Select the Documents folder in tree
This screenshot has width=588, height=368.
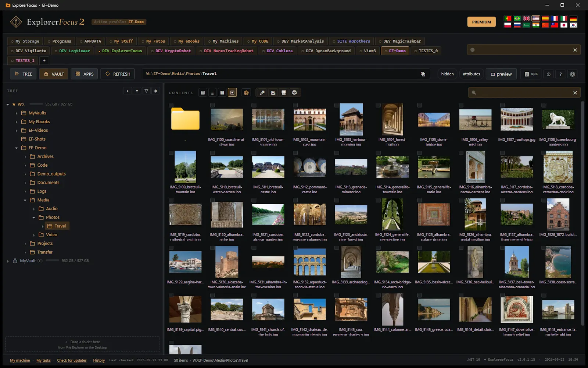click(x=48, y=183)
